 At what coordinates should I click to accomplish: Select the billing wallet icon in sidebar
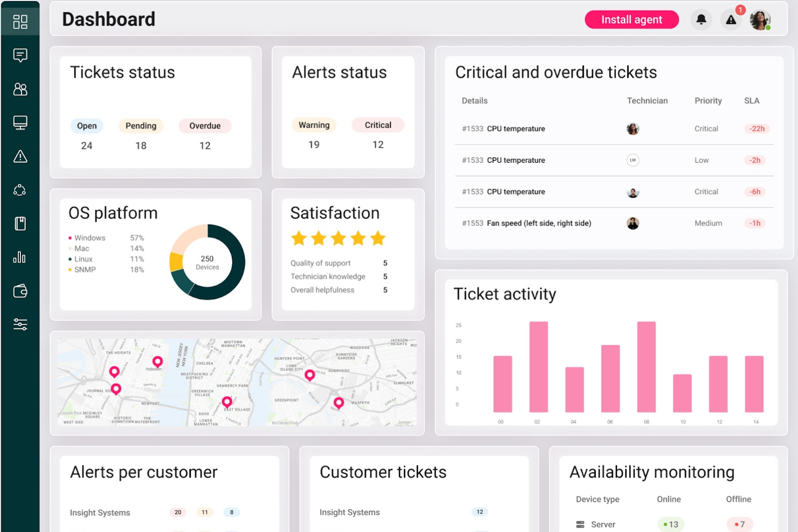[x=20, y=291]
